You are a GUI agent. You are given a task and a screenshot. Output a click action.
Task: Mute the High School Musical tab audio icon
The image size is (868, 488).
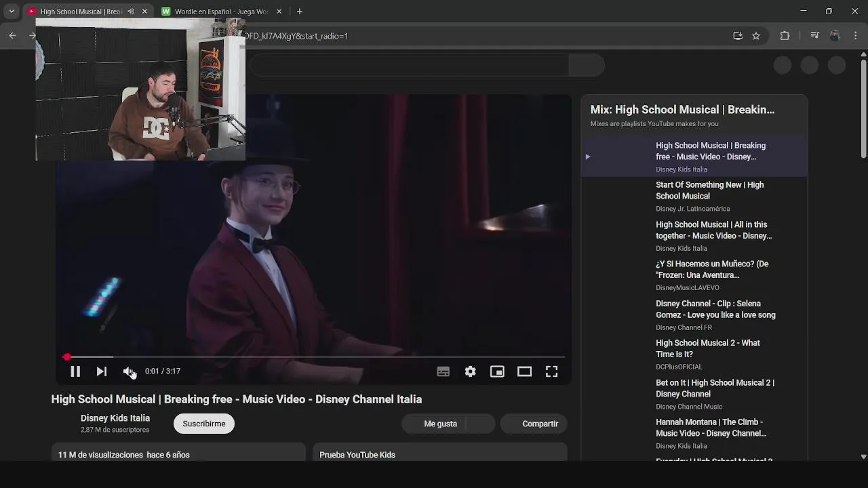tap(131, 12)
